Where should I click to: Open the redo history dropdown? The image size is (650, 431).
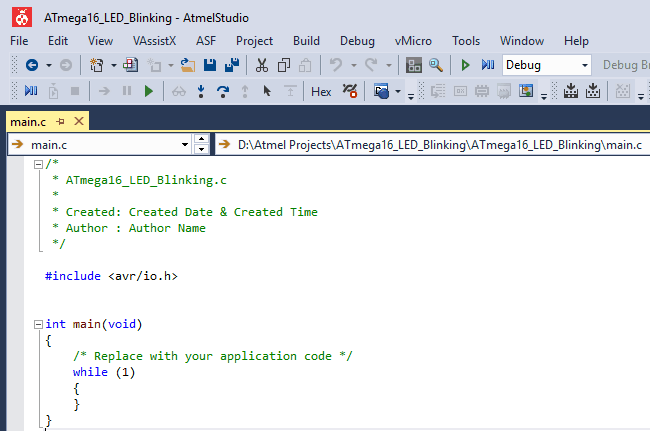point(388,65)
